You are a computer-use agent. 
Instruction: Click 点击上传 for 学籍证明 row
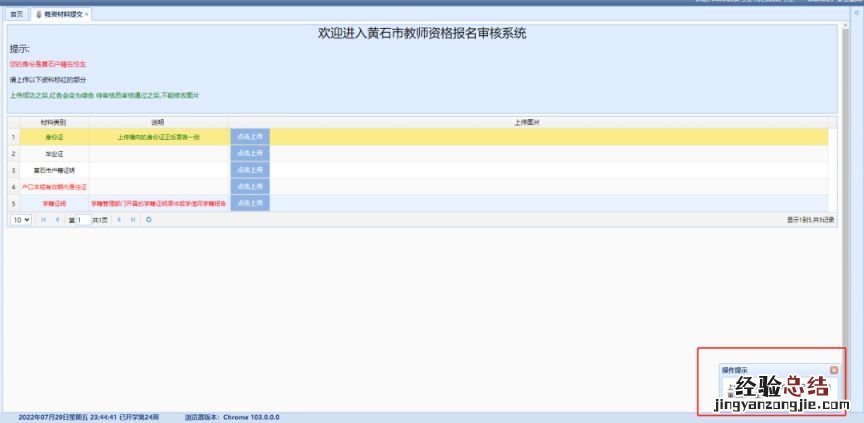point(250,203)
